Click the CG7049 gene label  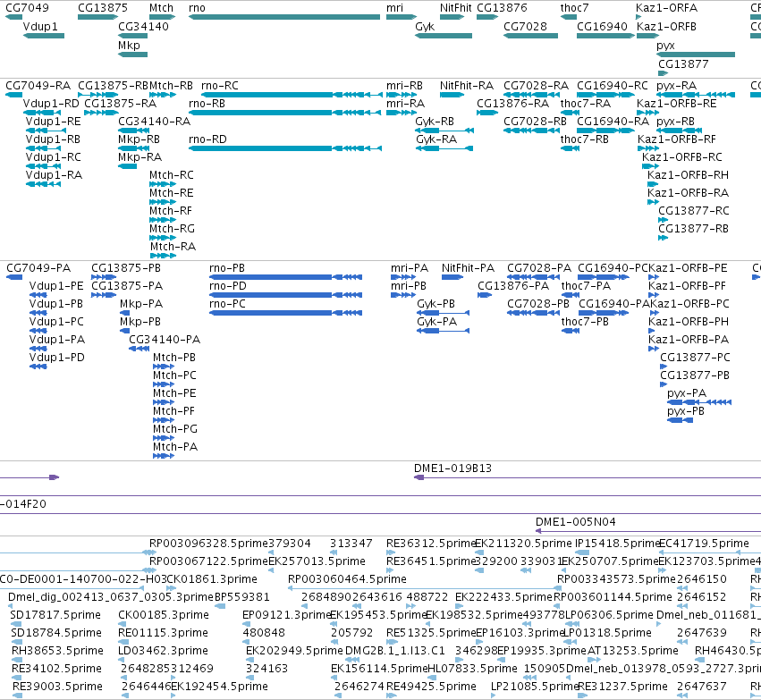coord(27,8)
